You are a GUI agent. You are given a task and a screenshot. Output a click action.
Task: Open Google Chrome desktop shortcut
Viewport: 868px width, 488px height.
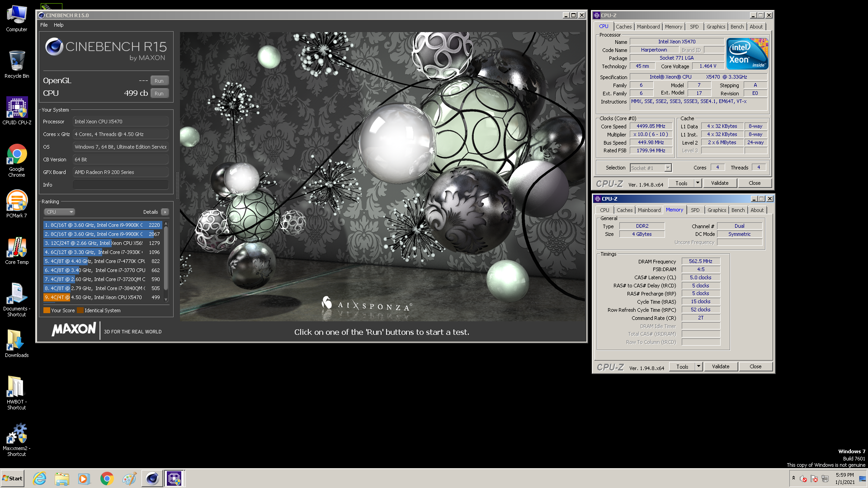point(17,160)
